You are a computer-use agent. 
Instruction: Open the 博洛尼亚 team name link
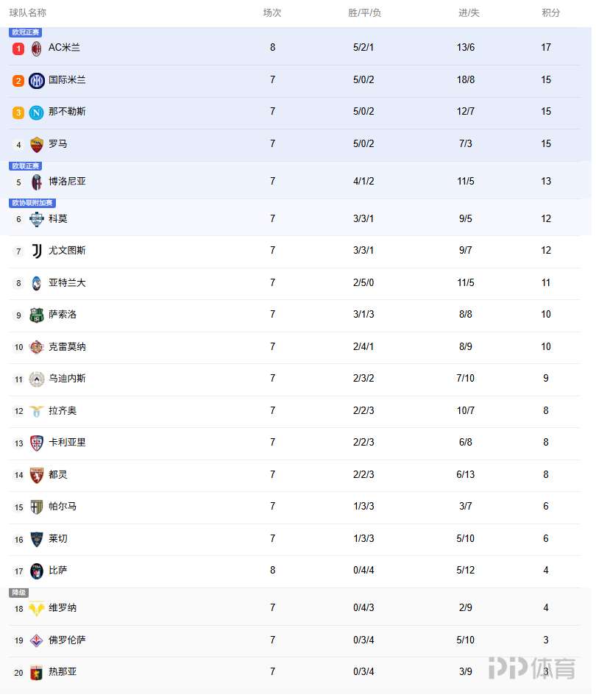[x=67, y=181]
